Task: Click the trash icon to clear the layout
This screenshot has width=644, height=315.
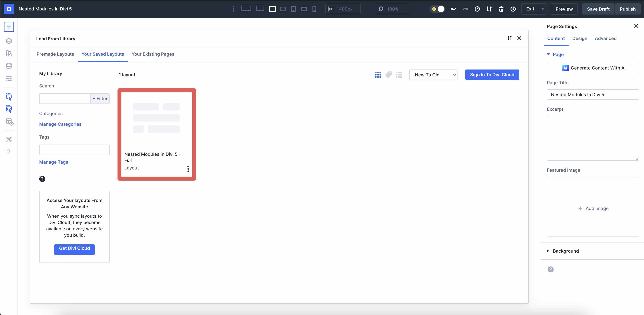Action: 501,9
